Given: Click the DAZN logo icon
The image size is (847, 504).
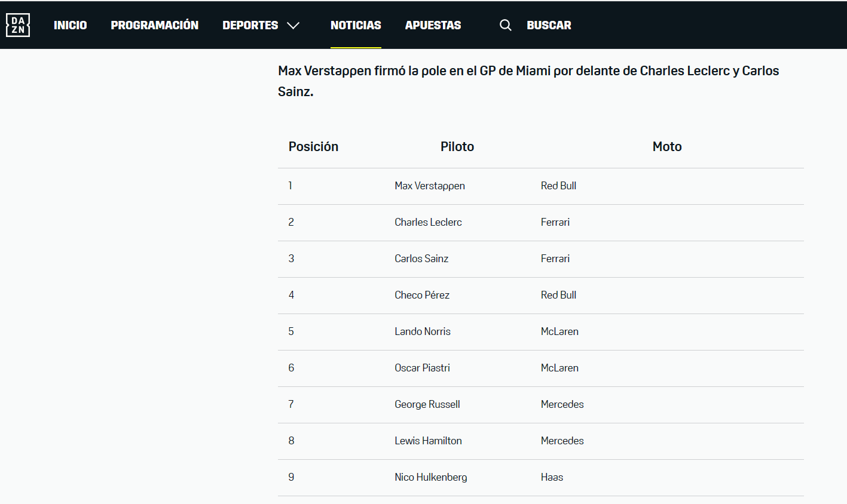Looking at the screenshot, I should 18,25.
